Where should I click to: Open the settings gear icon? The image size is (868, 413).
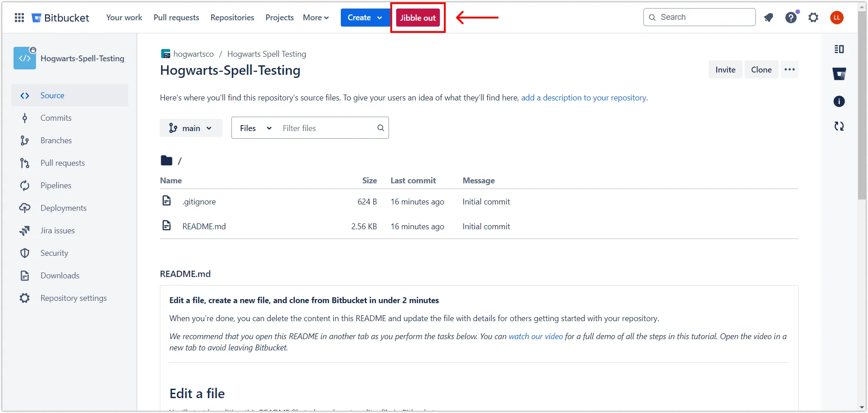tap(813, 18)
